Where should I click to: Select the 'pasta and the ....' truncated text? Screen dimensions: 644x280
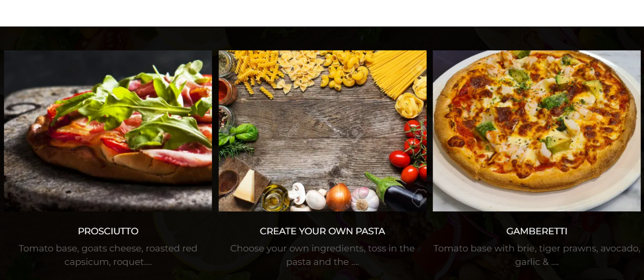point(322,262)
